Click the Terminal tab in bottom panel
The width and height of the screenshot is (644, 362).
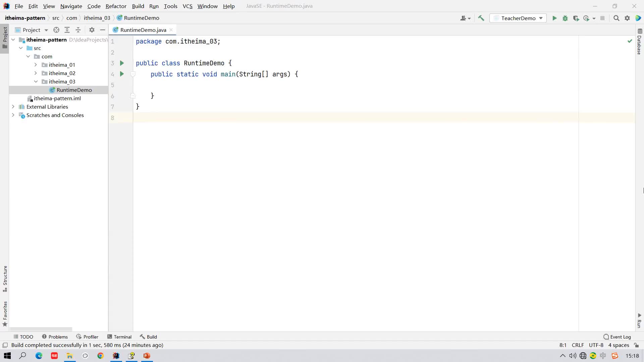pos(123,337)
